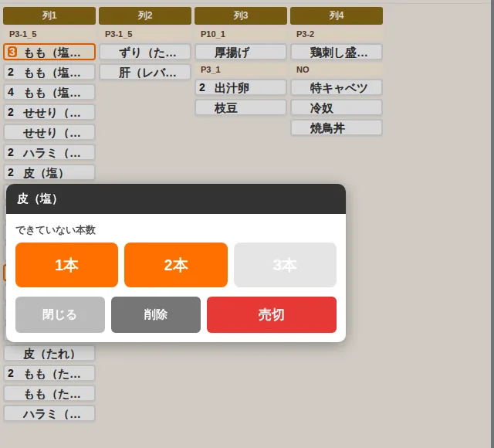Select 2本 unfinished count
This screenshot has height=448, width=494.
[176, 265]
